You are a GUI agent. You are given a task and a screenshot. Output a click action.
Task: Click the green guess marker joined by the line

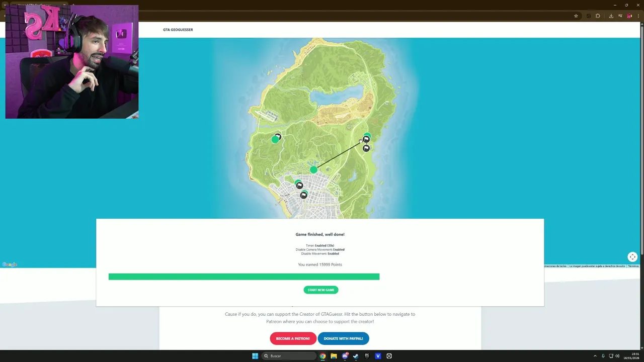(x=313, y=170)
